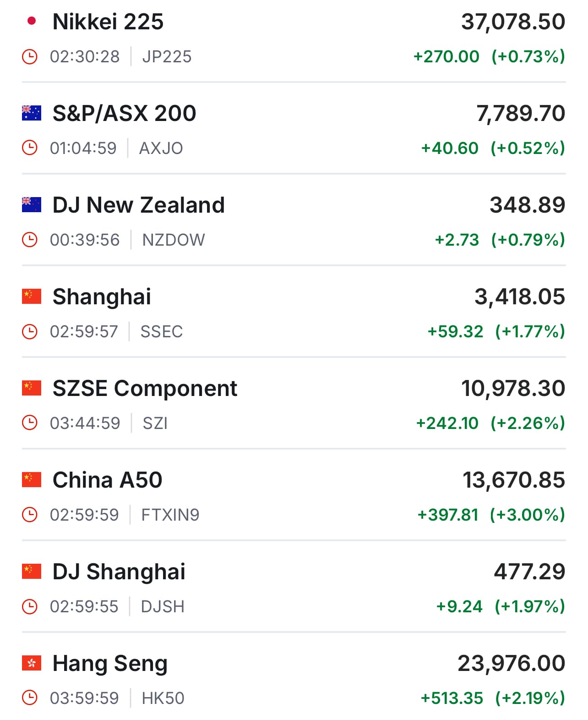The image size is (588, 720).
Task: Open the S&P/ASX 200 index
Action: [x=124, y=113]
